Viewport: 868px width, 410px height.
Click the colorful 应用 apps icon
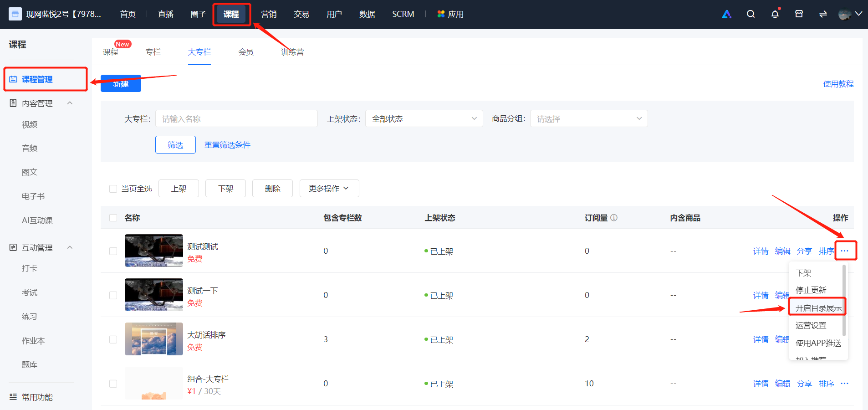coord(441,14)
